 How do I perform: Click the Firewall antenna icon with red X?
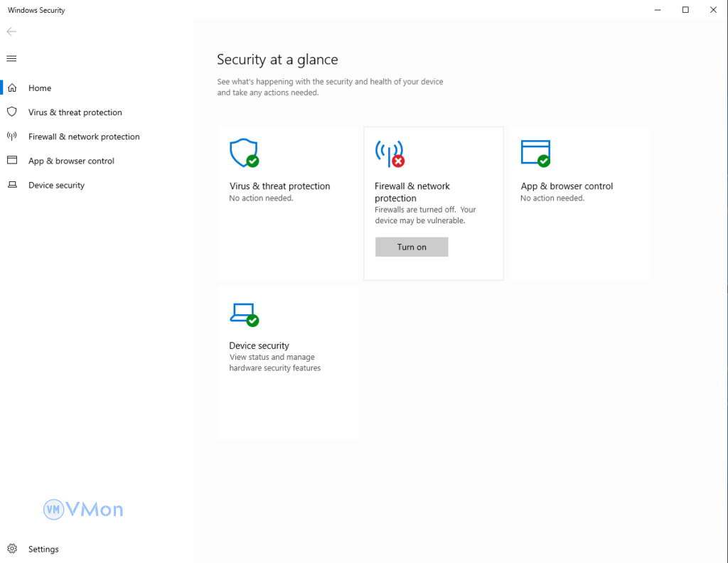389,153
